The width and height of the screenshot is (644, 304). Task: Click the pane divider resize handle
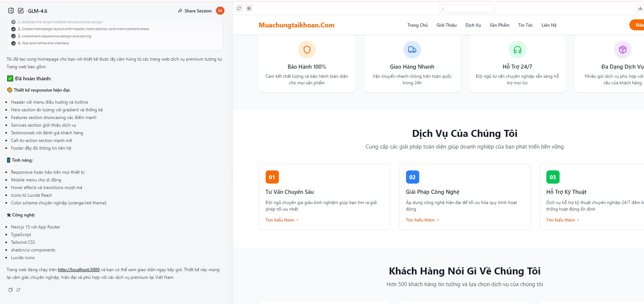coord(232,176)
